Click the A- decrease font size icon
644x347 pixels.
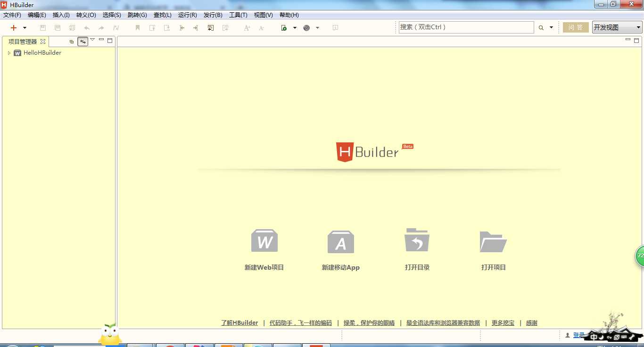(x=262, y=28)
